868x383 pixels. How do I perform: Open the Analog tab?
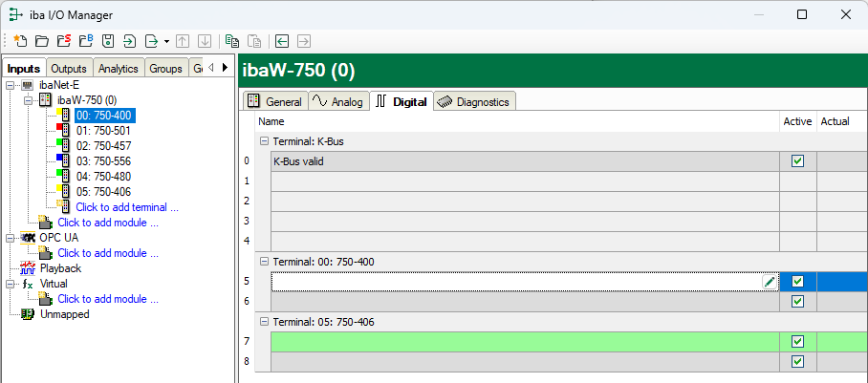338,102
